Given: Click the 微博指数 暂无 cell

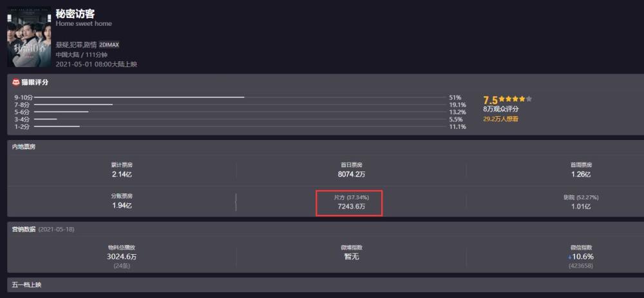Looking at the screenshot, I should [x=351, y=256].
